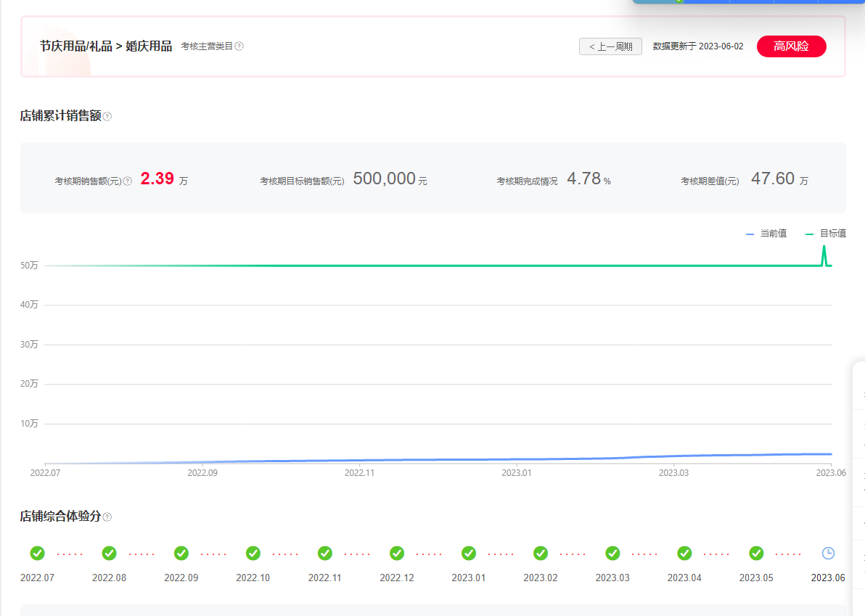Click 40万 y-axis label
This screenshot has height=616, width=865.
click(29, 305)
